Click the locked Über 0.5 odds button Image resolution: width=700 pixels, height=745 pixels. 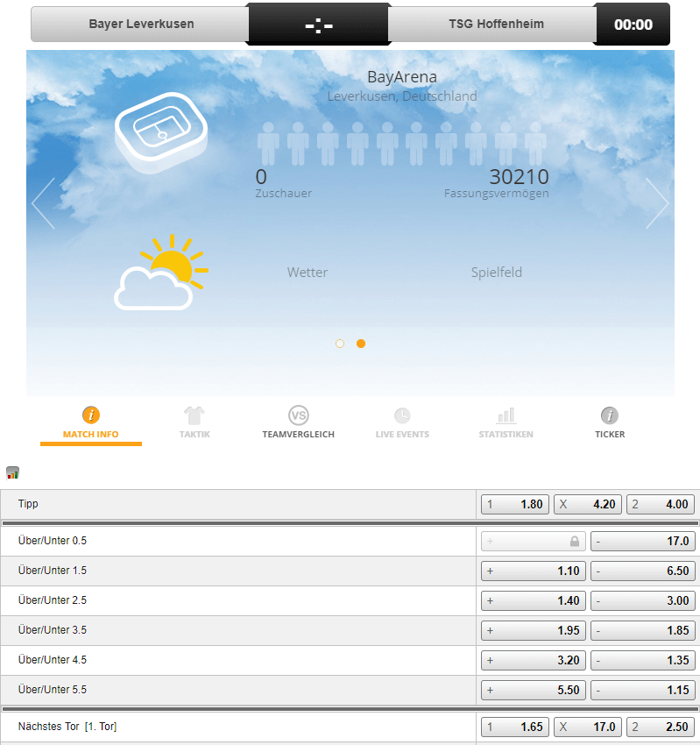click(534, 541)
